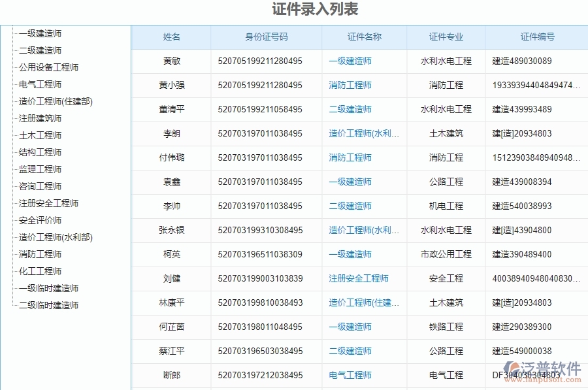Select 一级建造师 in the left sidebar
588x390 pixels.
coord(41,33)
